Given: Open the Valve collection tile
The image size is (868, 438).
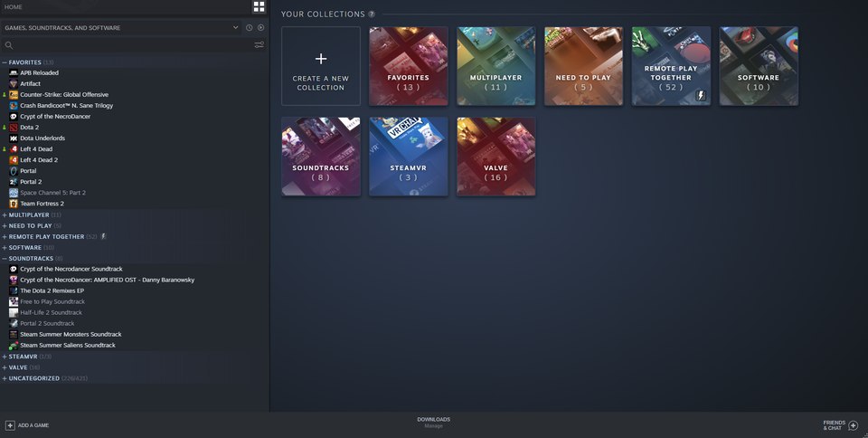Looking at the screenshot, I should [495, 157].
